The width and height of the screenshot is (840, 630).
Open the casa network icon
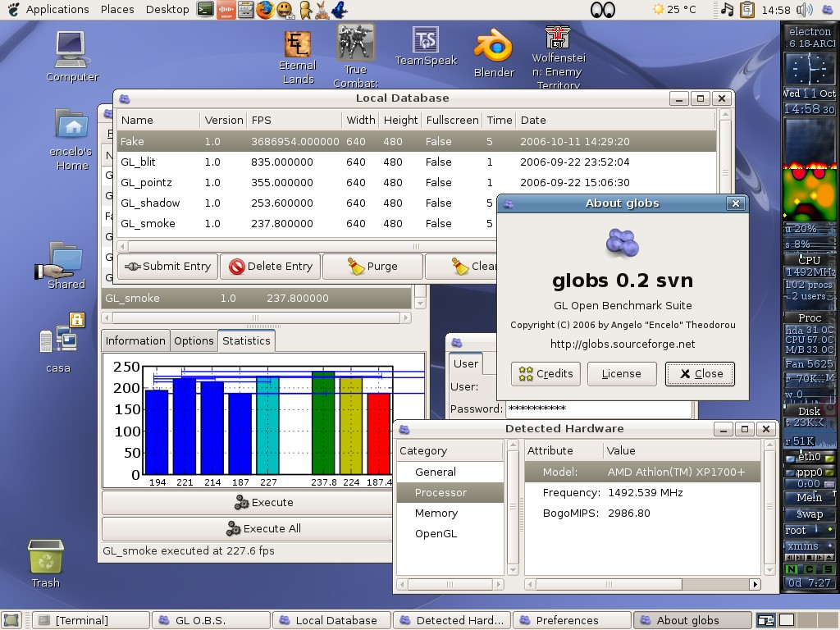(x=60, y=343)
